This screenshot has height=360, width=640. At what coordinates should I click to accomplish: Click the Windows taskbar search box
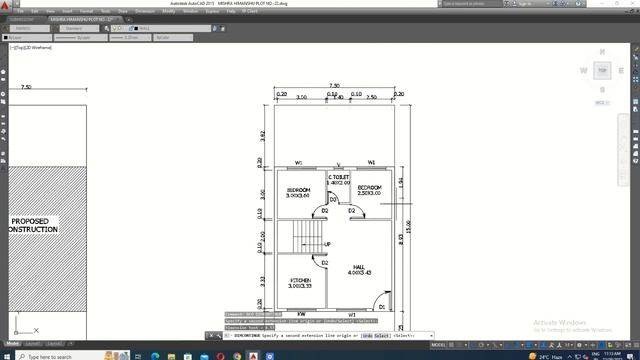point(73,356)
